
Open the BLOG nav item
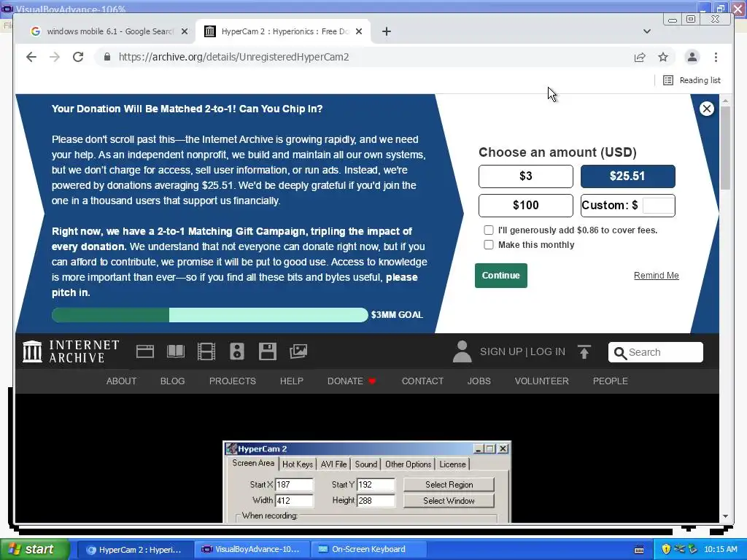point(172,381)
